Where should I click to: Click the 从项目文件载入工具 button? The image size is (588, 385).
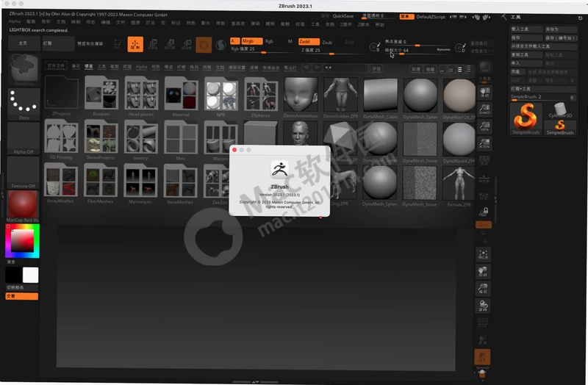pos(543,46)
